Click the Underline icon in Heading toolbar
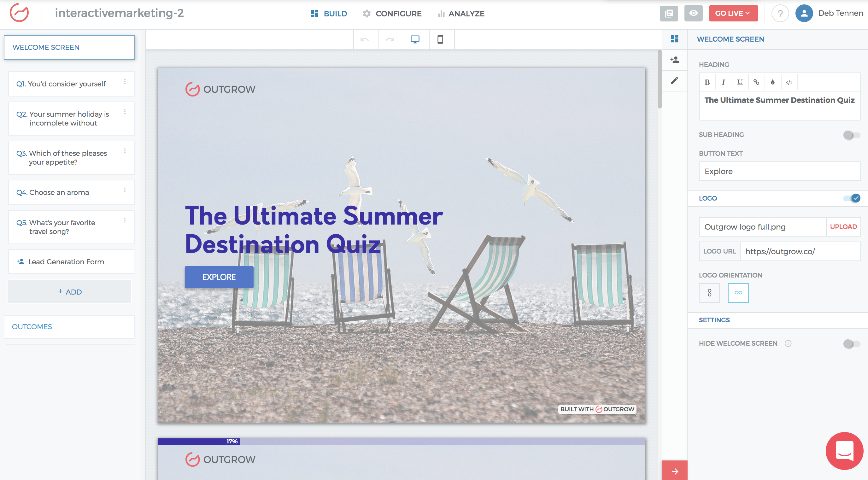The height and width of the screenshot is (480, 868). pos(740,82)
